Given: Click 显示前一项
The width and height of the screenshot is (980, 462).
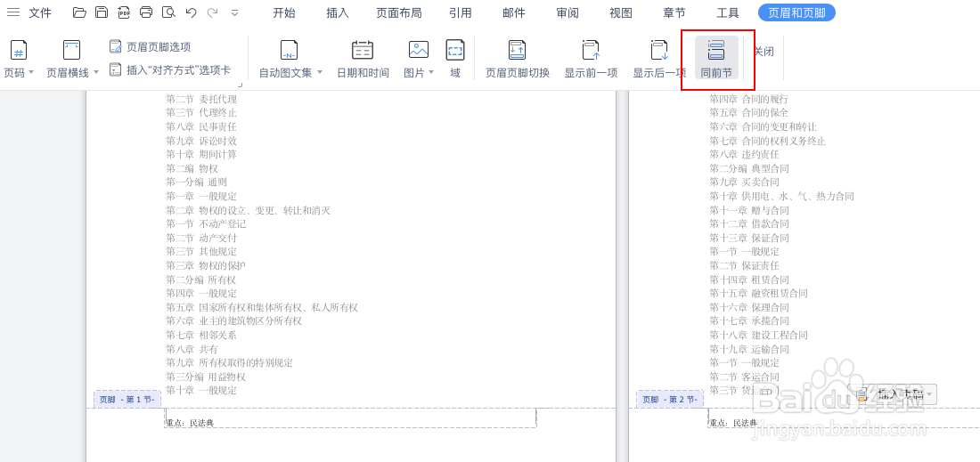Looking at the screenshot, I should [x=591, y=59].
